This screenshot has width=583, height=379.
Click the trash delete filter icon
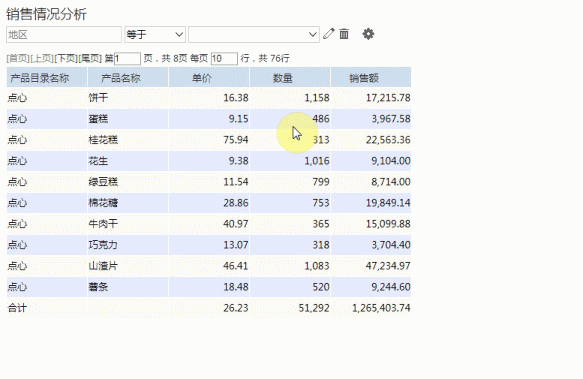(344, 34)
